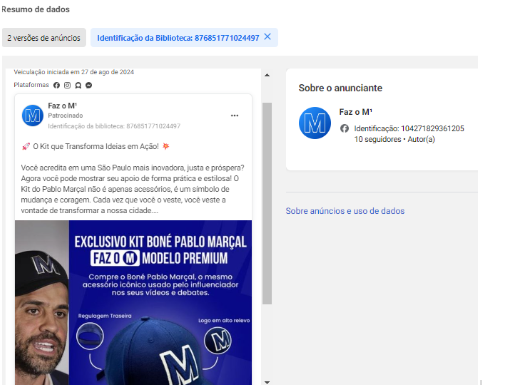Click the advertiser's large M profile picture

point(315,123)
